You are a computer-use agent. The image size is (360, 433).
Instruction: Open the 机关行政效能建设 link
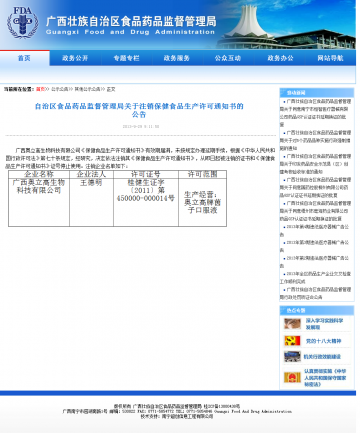coord(322,357)
